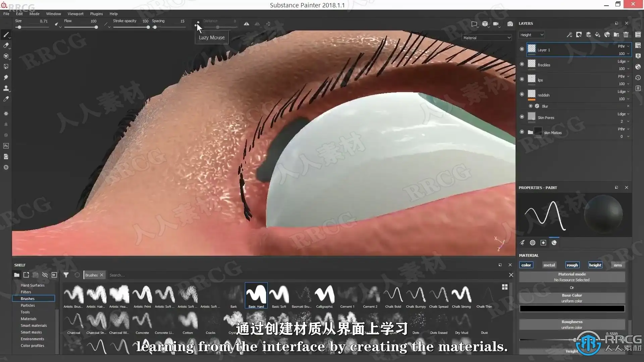The image size is (644, 362).
Task: Open the Plugins menu
Action: point(96,14)
